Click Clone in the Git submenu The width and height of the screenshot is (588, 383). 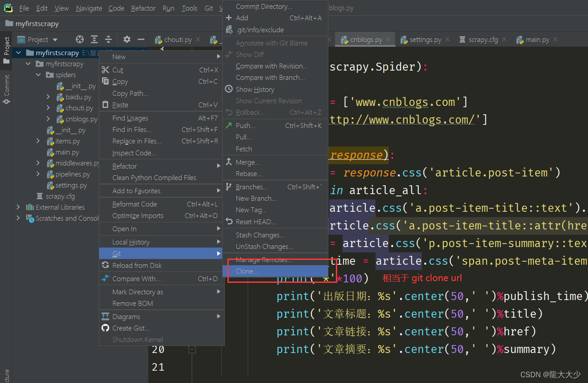tap(275, 271)
